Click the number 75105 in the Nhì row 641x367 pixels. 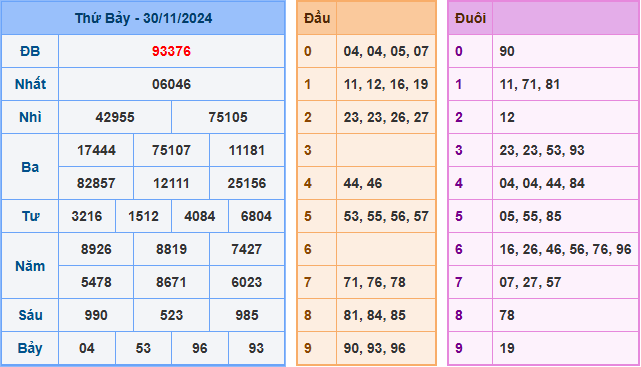228,117
